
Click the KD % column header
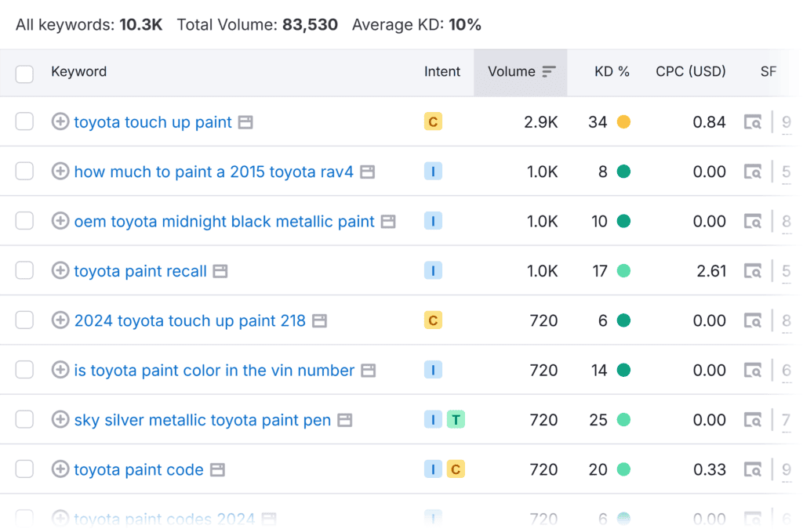coord(612,71)
